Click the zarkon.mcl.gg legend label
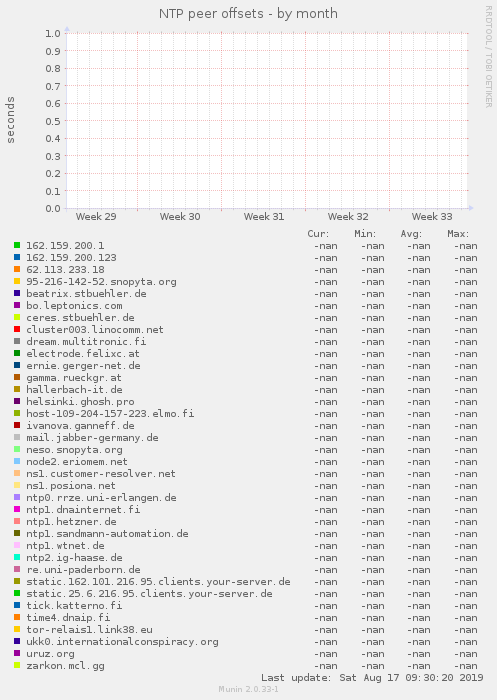497x700 pixels. 65,666
